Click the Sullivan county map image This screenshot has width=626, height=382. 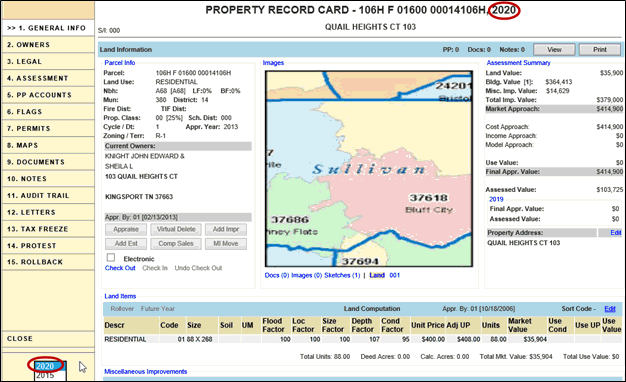[x=369, y=169]
